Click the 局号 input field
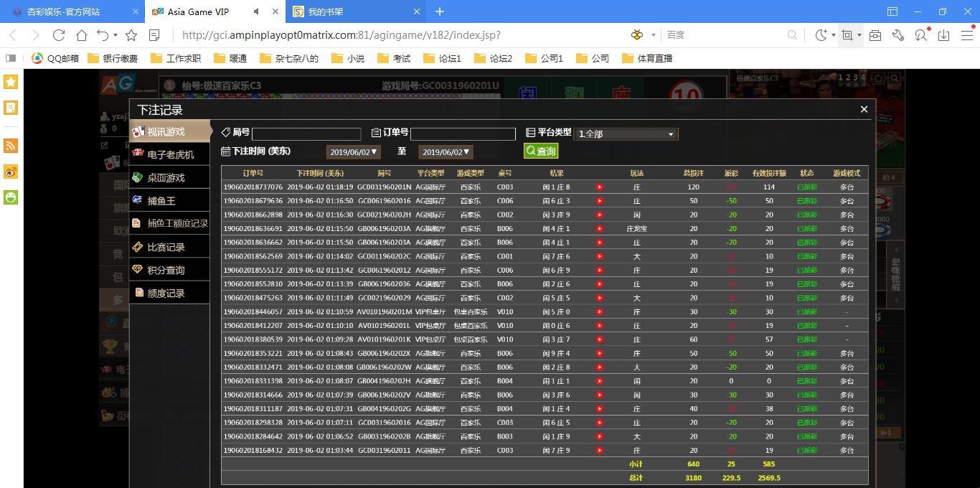The width and height of the screenshot is (980, 488). click(x=306, y=134)
